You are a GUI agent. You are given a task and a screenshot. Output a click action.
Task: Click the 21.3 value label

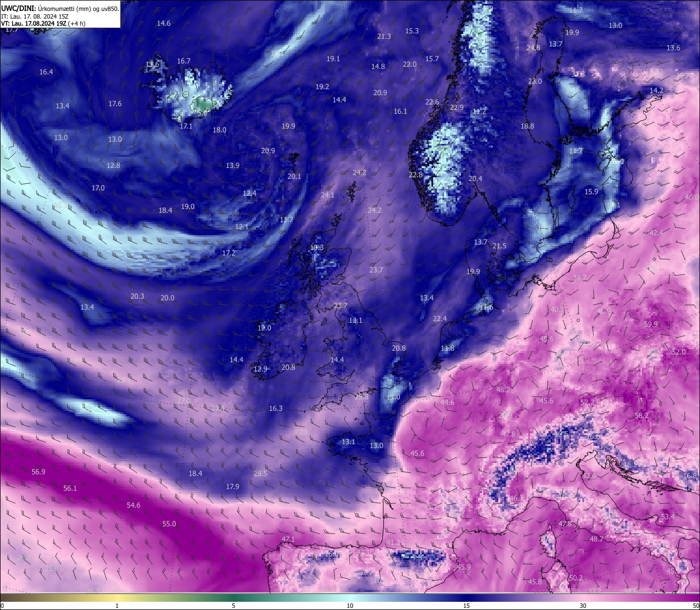point(384,37)
